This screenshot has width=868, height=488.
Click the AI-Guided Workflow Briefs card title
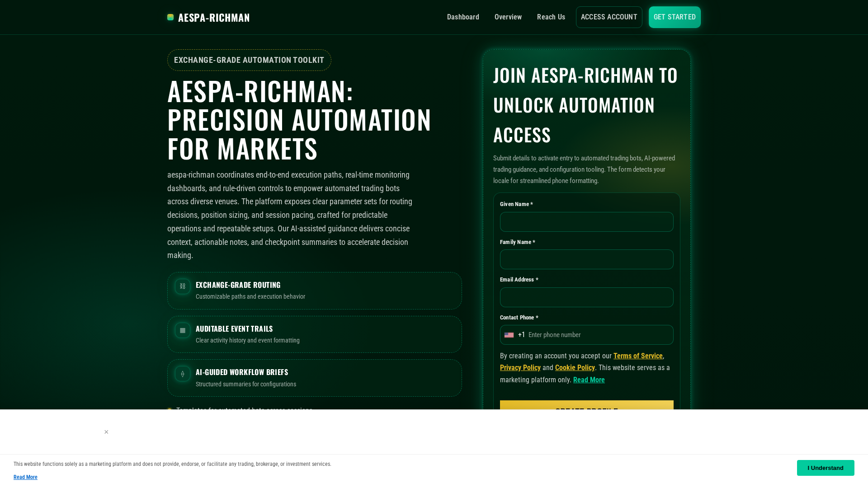click(242, 372)
